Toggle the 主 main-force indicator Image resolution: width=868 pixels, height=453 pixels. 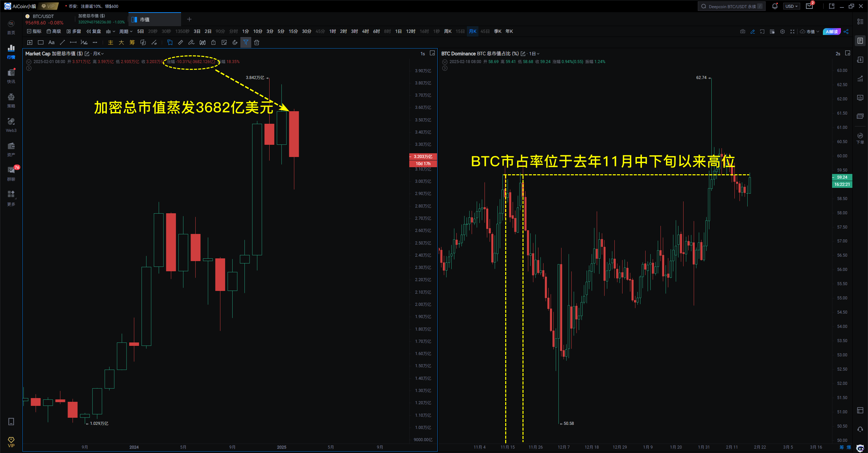tap(111, 42)
